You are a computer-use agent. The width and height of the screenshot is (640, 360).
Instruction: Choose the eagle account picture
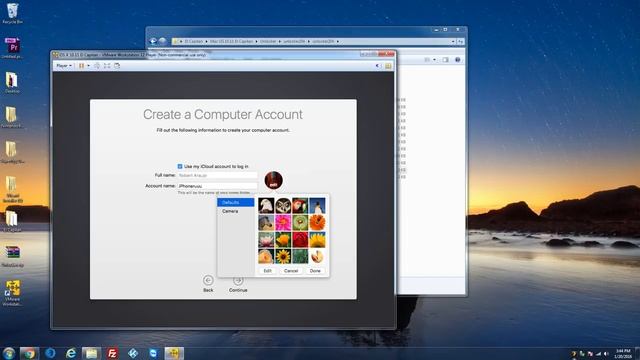pyautogui.click(x=266, y=206)
